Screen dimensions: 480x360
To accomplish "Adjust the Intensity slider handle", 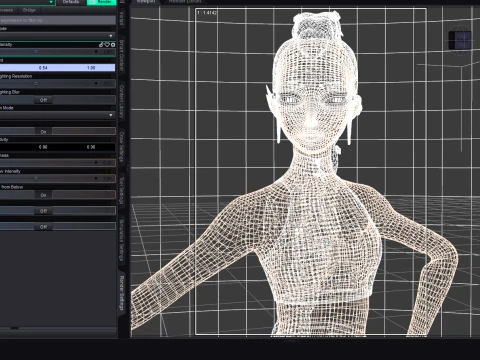I will coord(36,52).
